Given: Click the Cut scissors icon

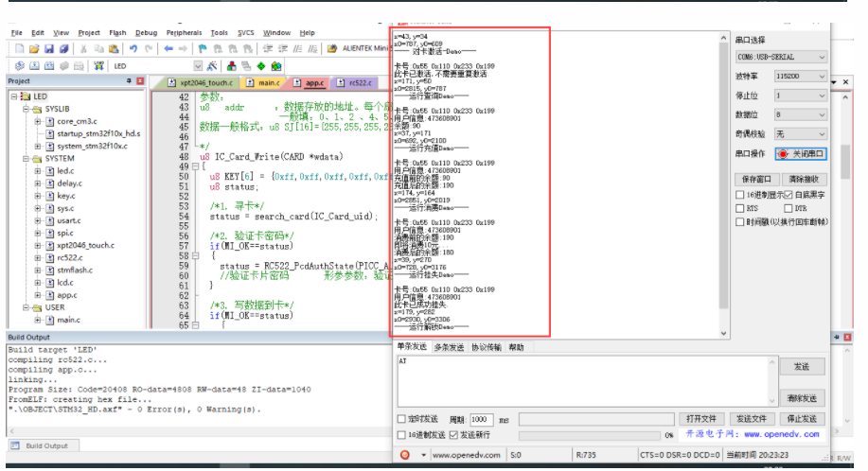Looking at the screenshot, I should [x=83, y=48].
